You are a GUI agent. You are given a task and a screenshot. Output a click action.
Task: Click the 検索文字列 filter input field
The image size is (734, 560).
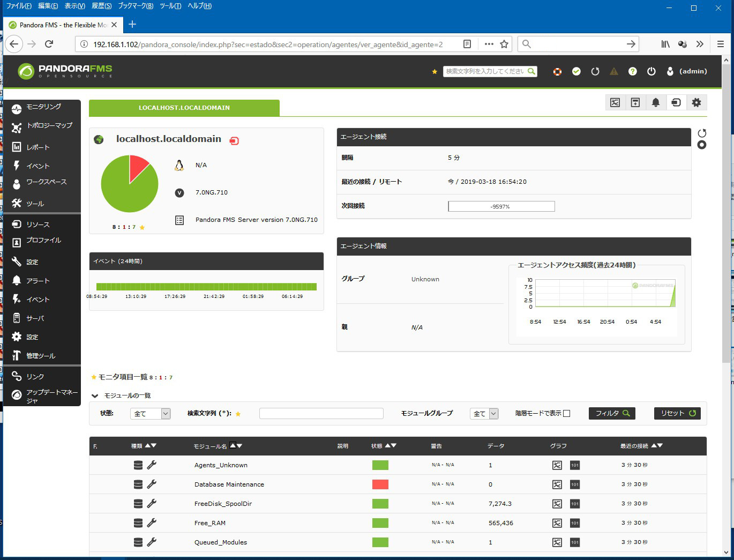pos(321,413)
